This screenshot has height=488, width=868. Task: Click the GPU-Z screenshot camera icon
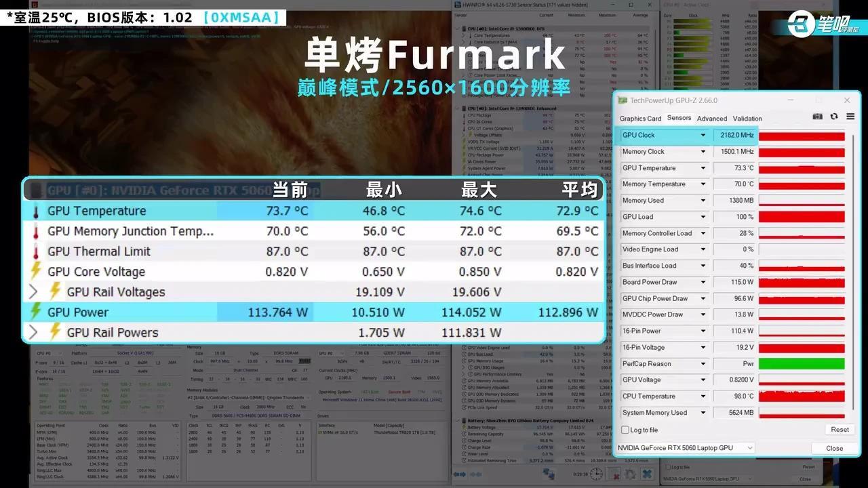click(x=818, y=116)
